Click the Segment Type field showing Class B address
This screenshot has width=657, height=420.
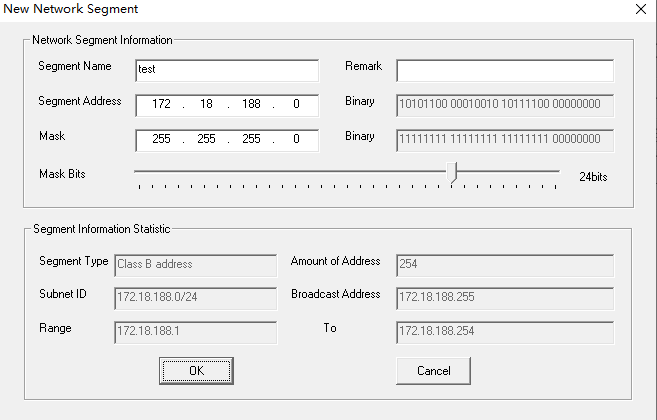(195, 265)
